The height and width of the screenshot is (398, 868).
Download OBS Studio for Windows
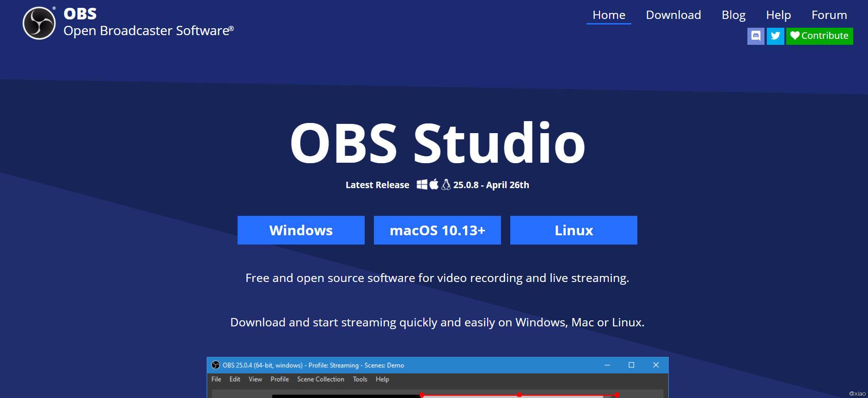301,230
